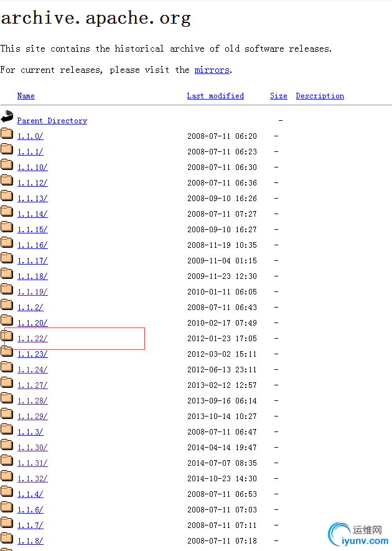Open the 1.1.6/ directory link
This screenshot has height=551, width=392.
coord(30,510)
